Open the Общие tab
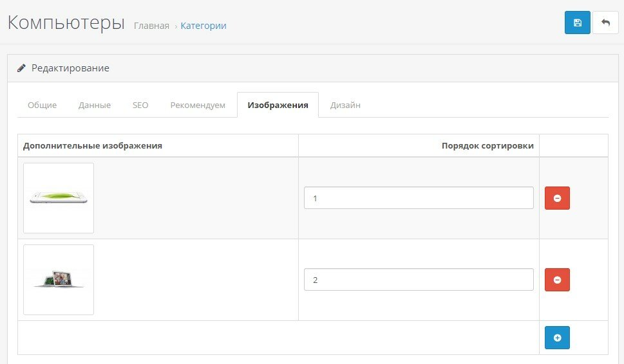This screenshot has width=624, height=364. coord(43,105)
